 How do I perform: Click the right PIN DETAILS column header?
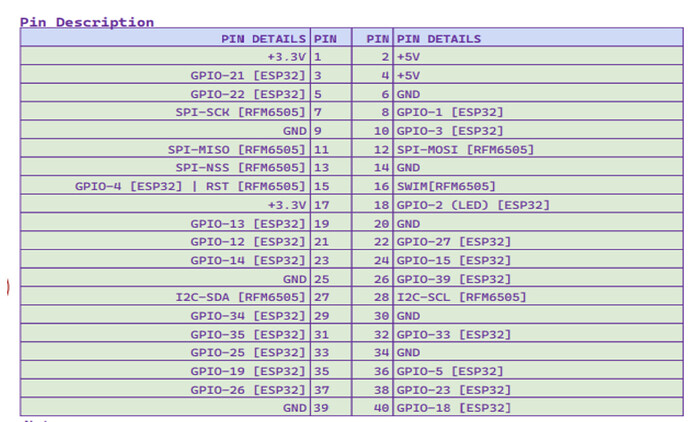pos(438,39)
